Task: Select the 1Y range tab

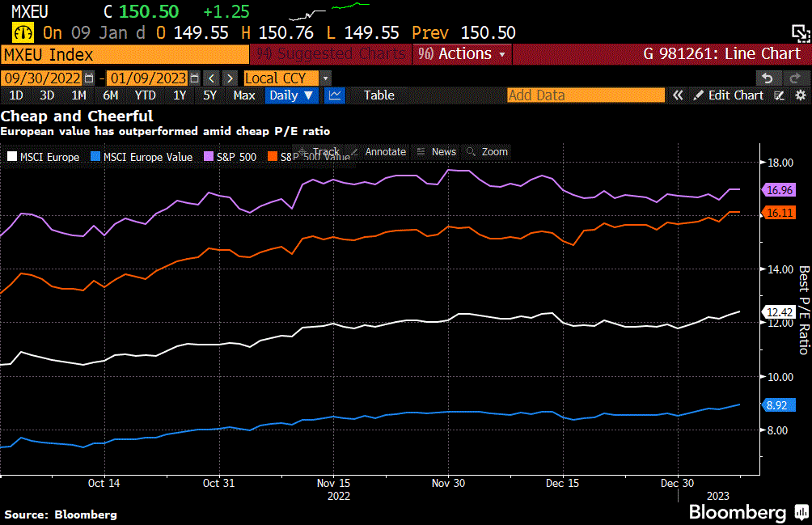Action: (180, 95)
